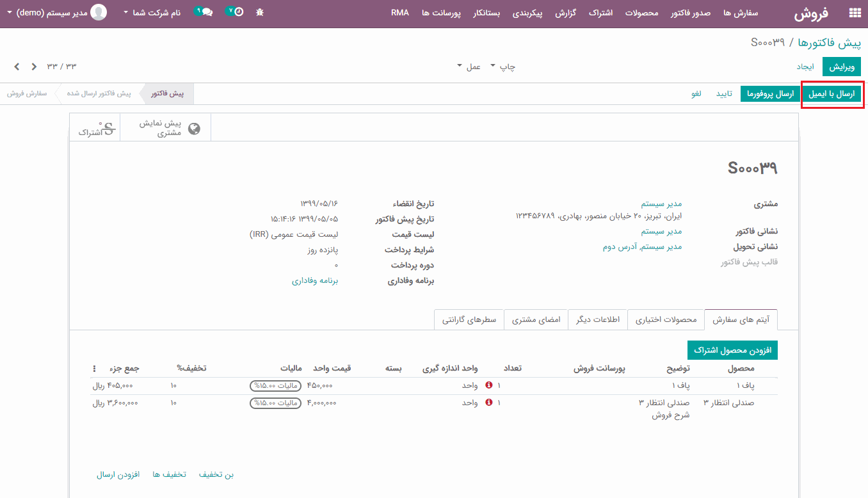Click price list value لیست قیمت عمومی (IRR)
The height and width of the screenshot is (498, 868).
click(x=294, y=235)
